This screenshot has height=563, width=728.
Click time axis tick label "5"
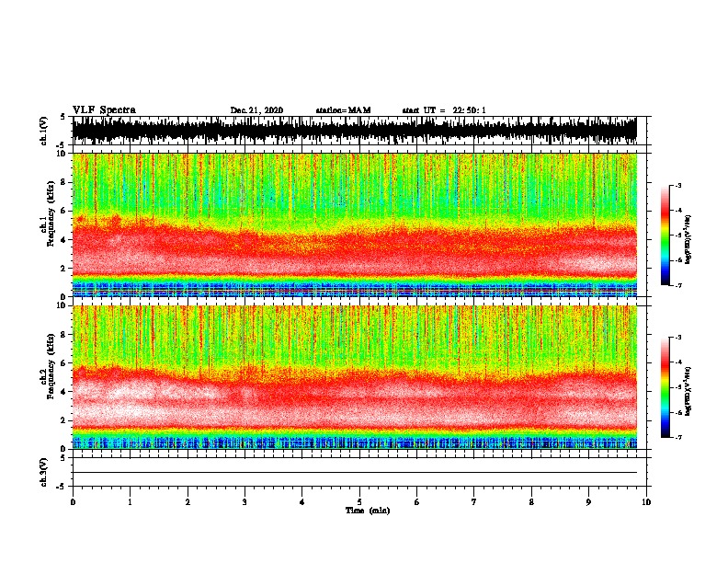click(359, 502)
